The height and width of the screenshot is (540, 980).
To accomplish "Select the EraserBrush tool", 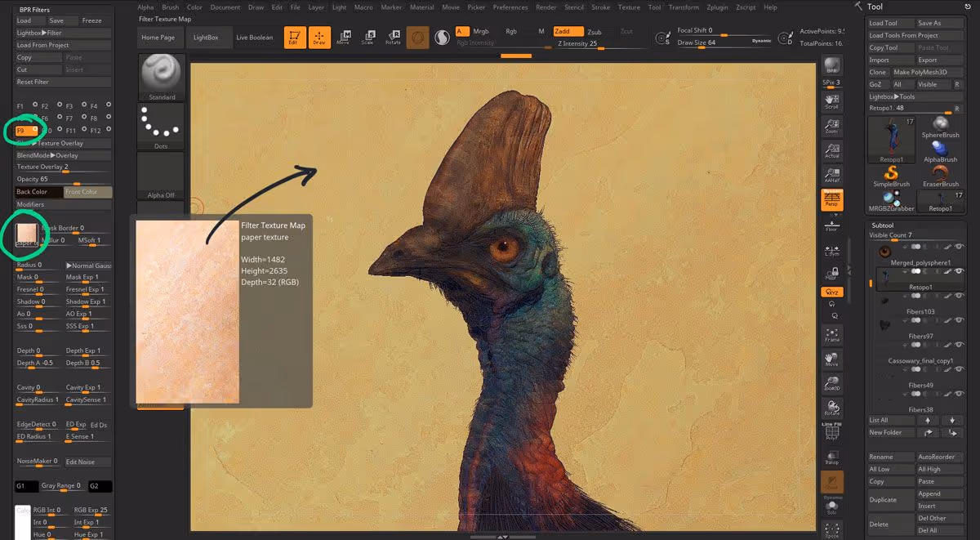I will click(x=940, y=176).
